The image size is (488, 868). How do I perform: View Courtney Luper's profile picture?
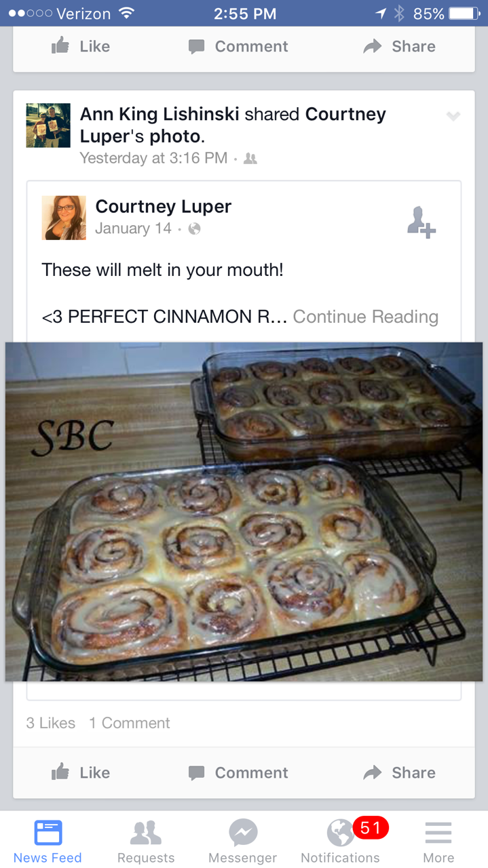(64, 218)
